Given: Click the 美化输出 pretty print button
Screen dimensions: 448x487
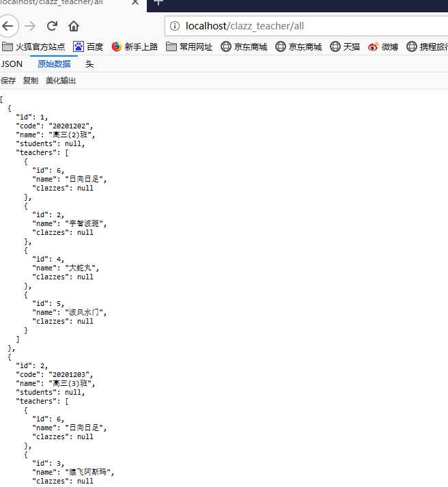Looking at the screenshot, I should (61, 81).
